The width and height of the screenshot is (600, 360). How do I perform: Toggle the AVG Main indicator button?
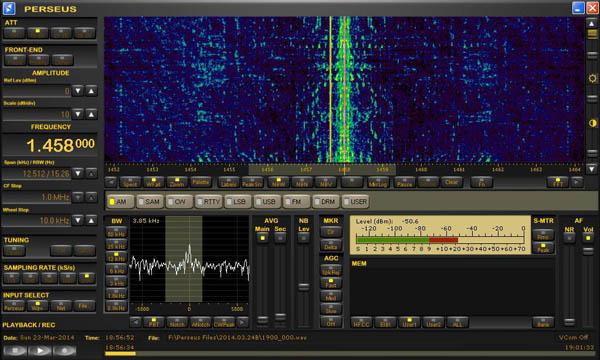pos(262,238)
